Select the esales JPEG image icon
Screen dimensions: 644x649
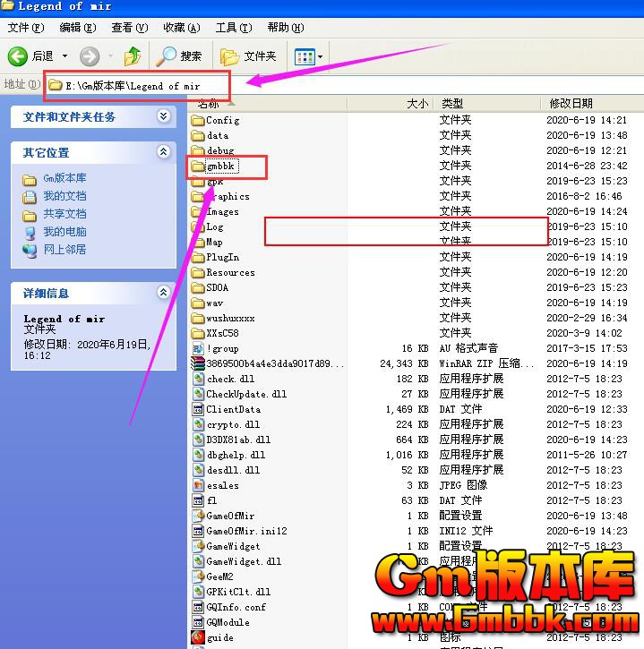click(x=198, y=485)
